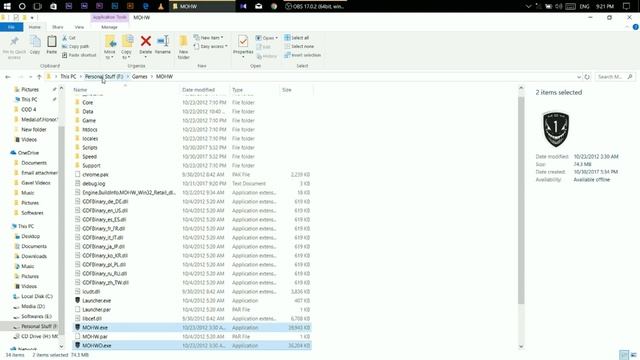Select Application Tools contextual tab

coord(109,17)
